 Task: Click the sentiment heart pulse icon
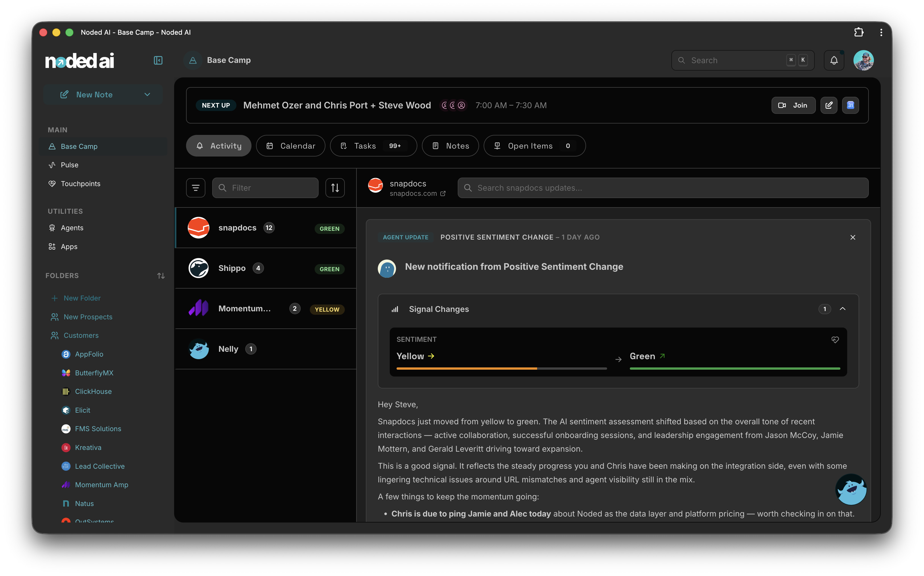[x=835, y=340]
